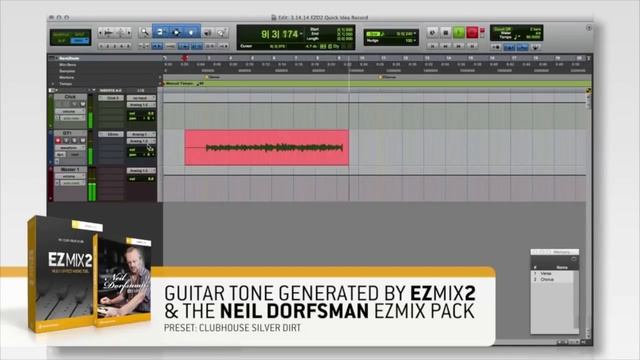
Task: Open the Click 1 insert on Click track
Action: tap(111, 98)
